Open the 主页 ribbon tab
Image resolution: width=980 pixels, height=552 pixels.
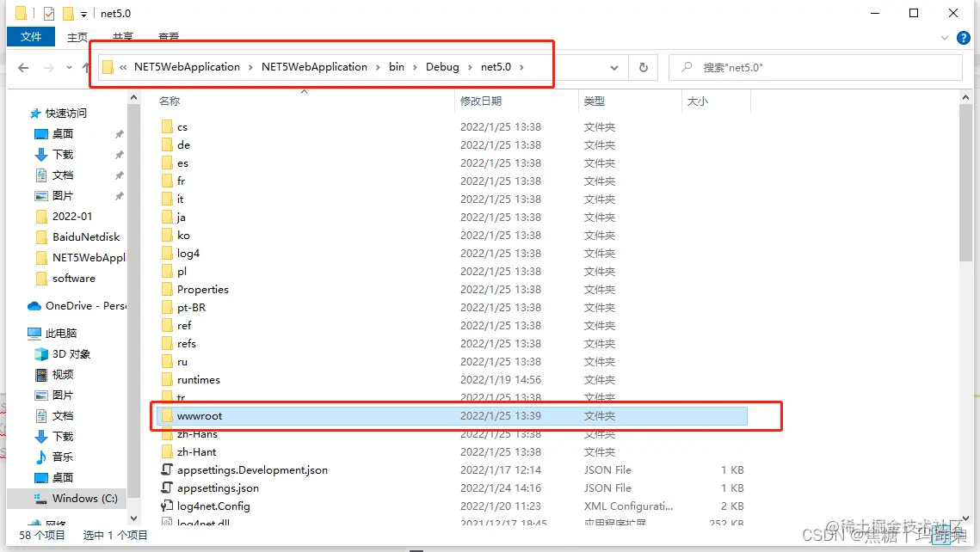pyautogui.click(x=77, y=38)
